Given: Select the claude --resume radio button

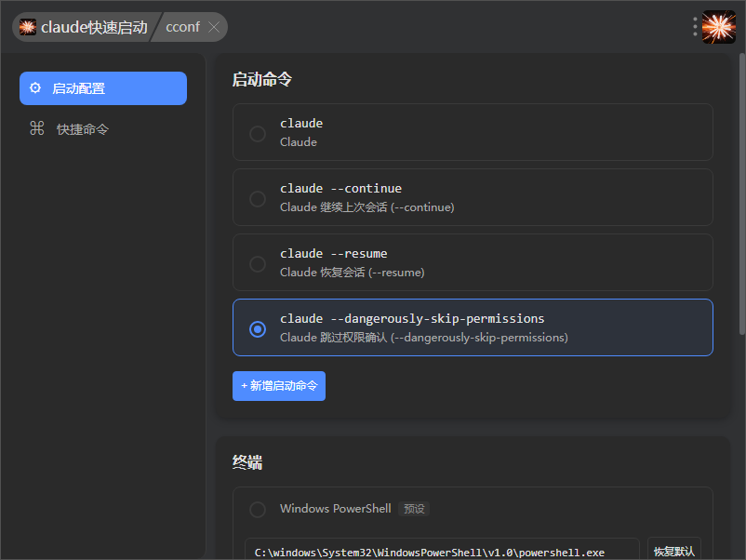Looking at the screenshot, I should tap(258, 264).
